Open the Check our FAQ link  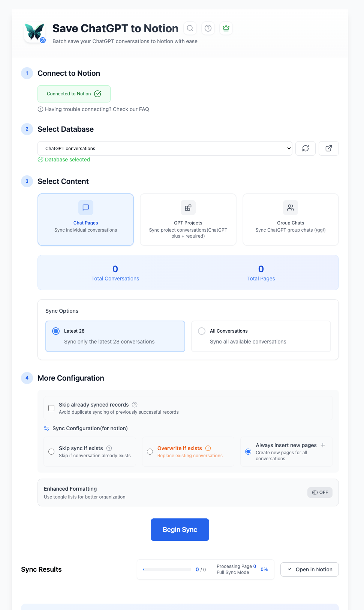pos(131,109)
